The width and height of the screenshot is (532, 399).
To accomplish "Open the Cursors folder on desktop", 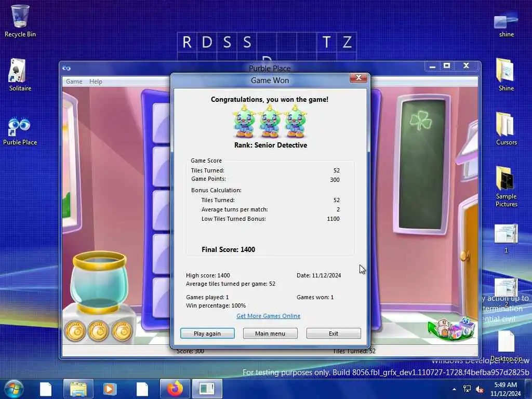I will tap(506, 129).
